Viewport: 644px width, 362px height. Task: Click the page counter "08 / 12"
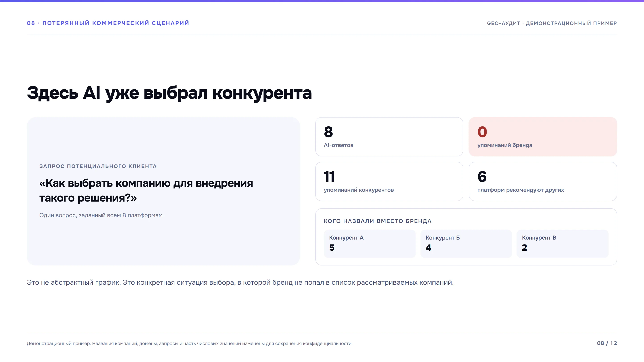tap(607, 343)
